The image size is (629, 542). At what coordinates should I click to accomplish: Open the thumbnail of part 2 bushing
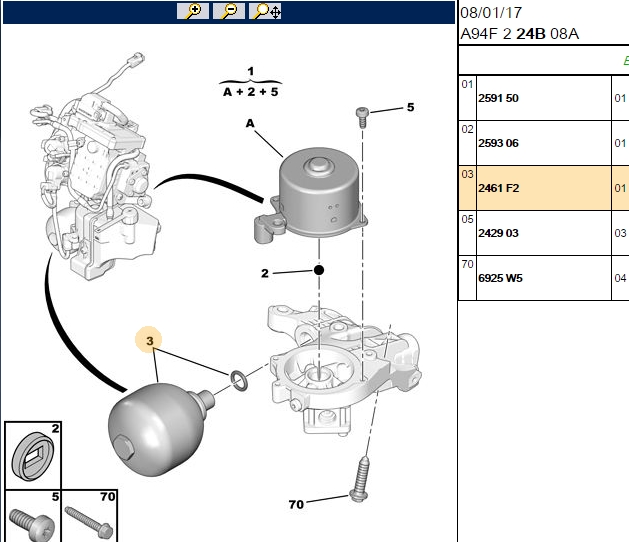pos(33,455)
